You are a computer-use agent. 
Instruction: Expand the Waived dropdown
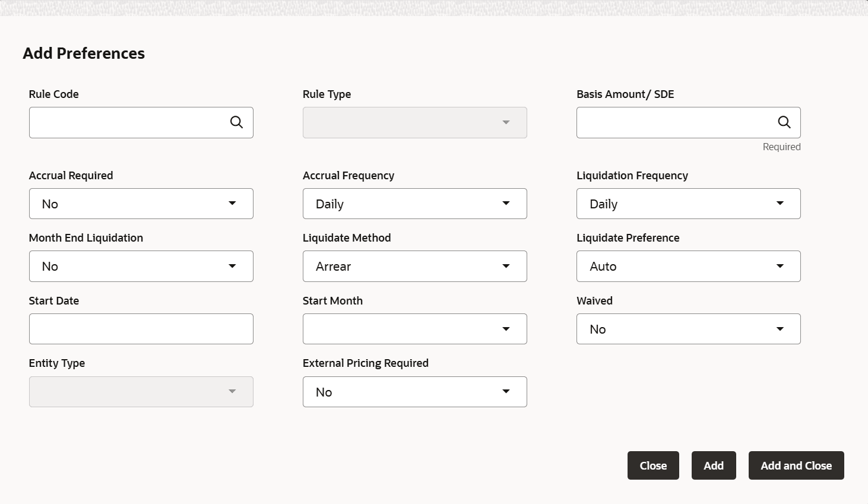click(688, 329)
